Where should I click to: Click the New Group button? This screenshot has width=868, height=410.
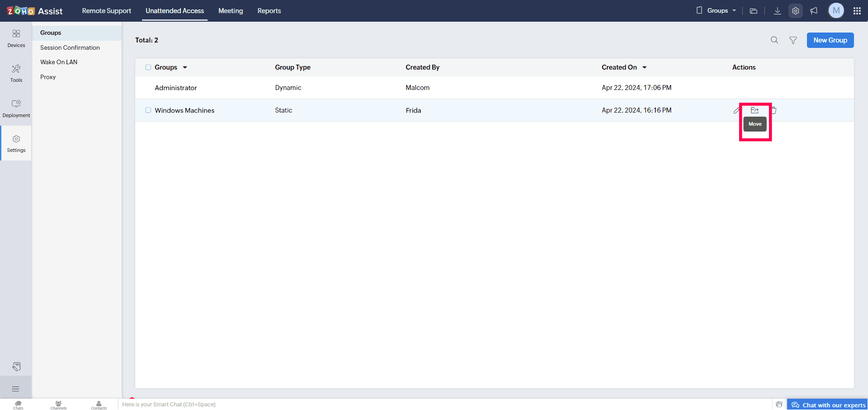[830, 40]
